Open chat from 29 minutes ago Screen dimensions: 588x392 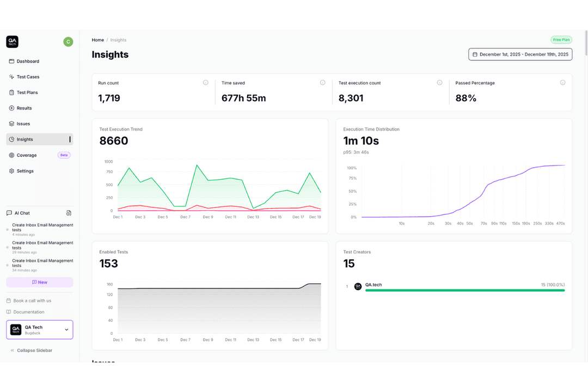[x=40, y=247]
